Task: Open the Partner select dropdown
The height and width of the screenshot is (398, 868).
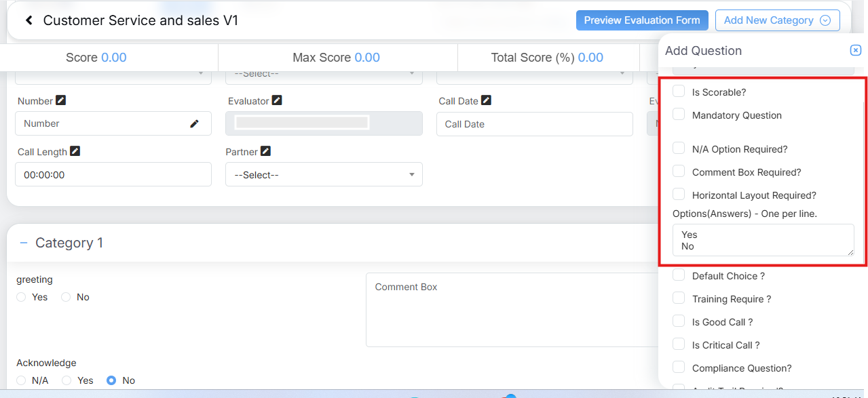Action: click(x=324, y=175)
